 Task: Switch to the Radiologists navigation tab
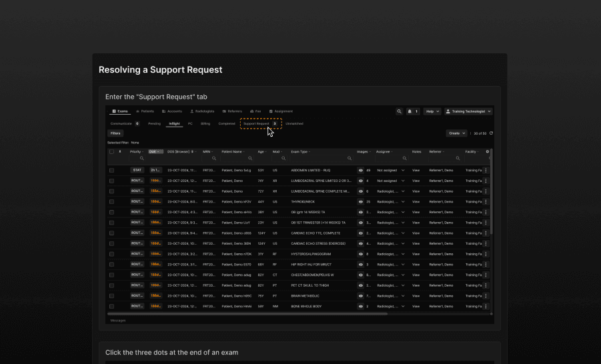202,111
